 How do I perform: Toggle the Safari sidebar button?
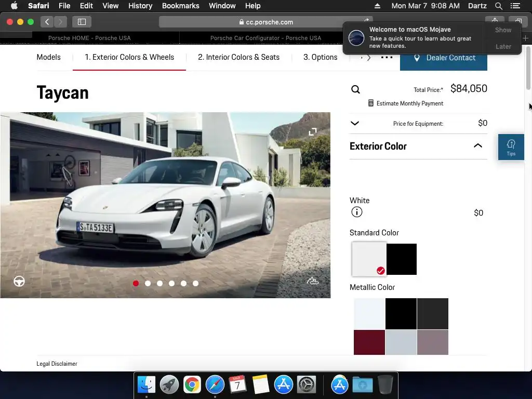pos(82,22)
